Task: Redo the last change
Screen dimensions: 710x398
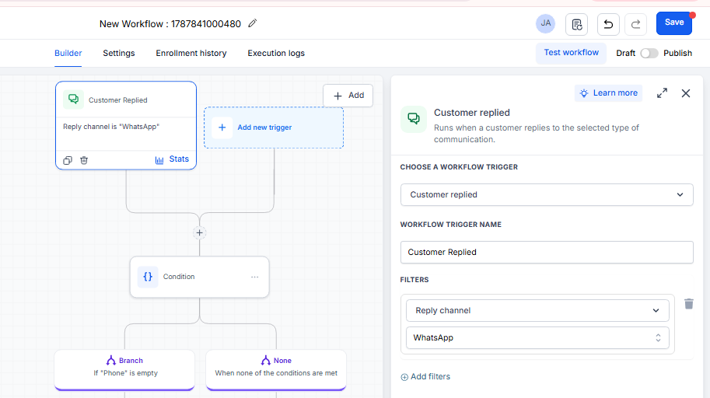Action: pyautogui.click(x=635, y=24)
